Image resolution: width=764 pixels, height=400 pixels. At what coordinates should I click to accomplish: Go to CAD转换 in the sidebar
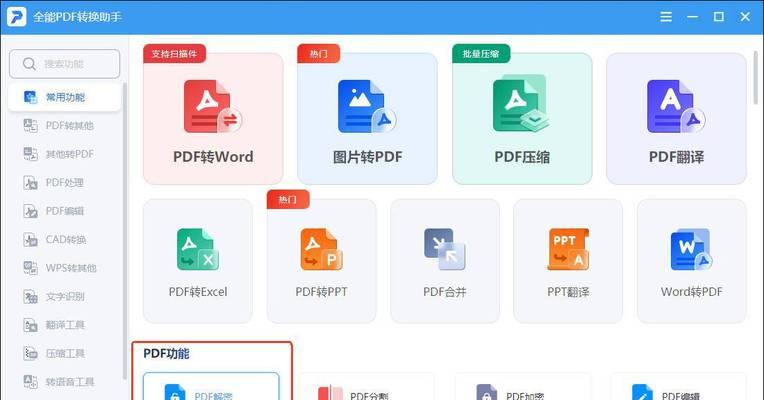tap(64, 240)
